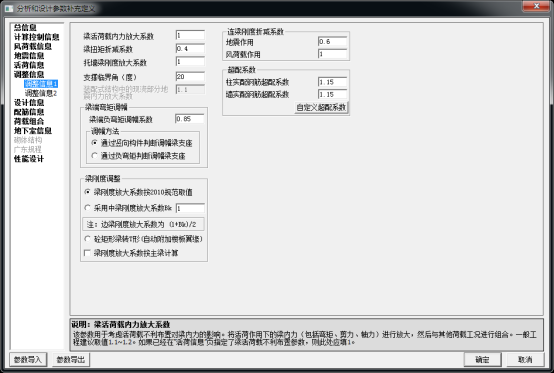
Task: Enable 梁刚度放大系数按主梁计算 checkbox
Action: coord(87,253)
